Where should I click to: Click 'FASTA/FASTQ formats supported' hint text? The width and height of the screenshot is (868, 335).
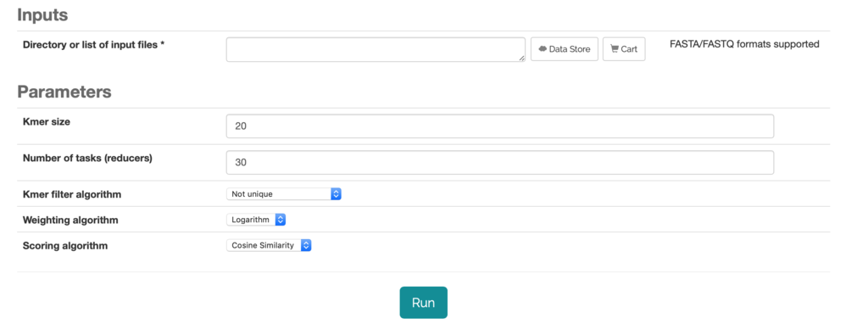(x=744, y=44)
